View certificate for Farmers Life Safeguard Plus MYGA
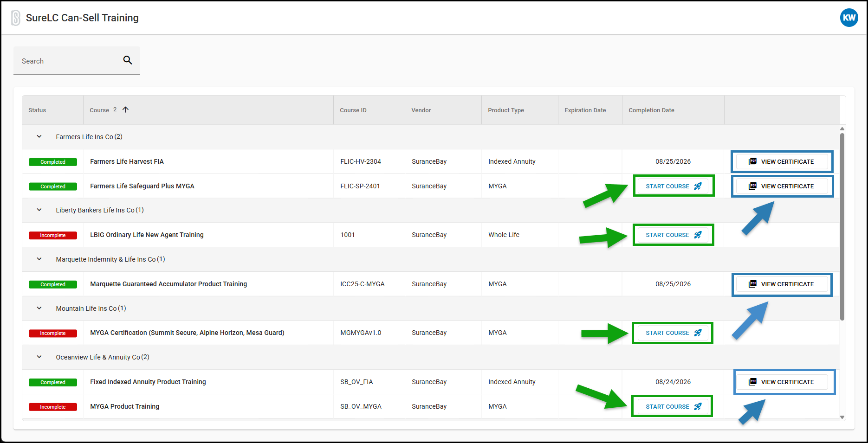 point(782,186)
